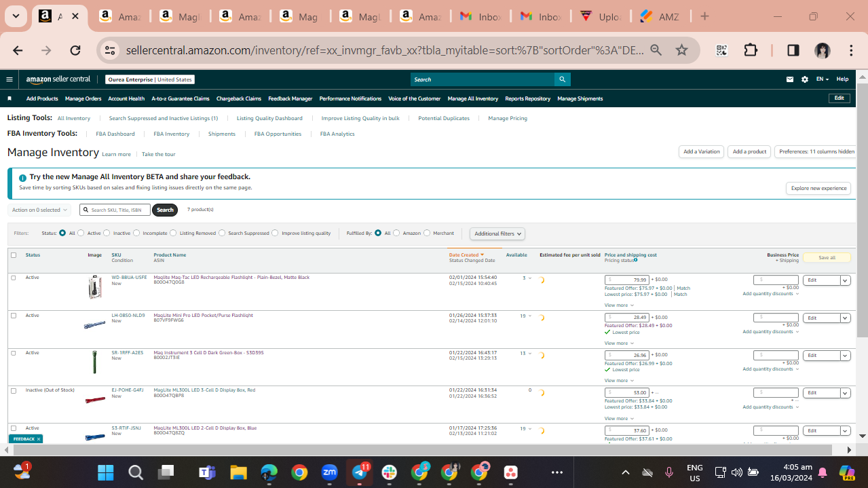The width and height of the screenshot is (868, 488).
Task: Expand Add quantity discounts for 53.00 row
Action: [x=771, y=407]
